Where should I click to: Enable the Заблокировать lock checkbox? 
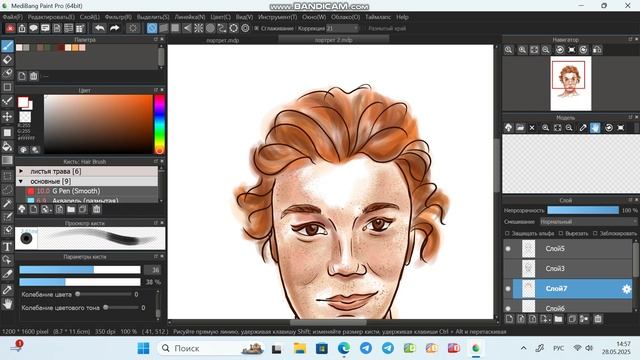pos(595,233)
